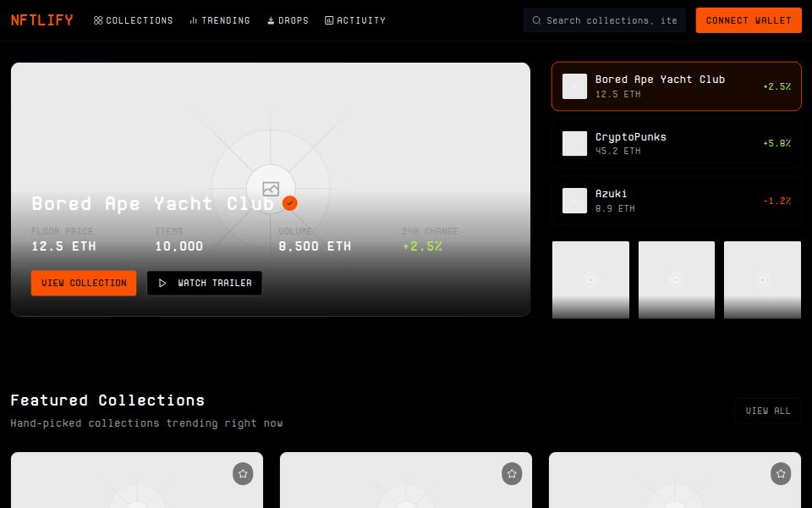
Task: Click the NFTLIFY logo
Action: point(41,19)
